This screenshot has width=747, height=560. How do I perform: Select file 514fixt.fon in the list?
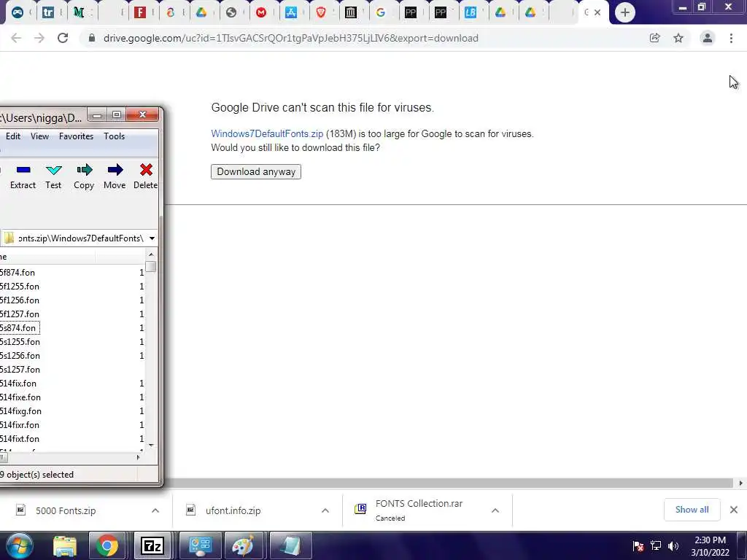20,438
